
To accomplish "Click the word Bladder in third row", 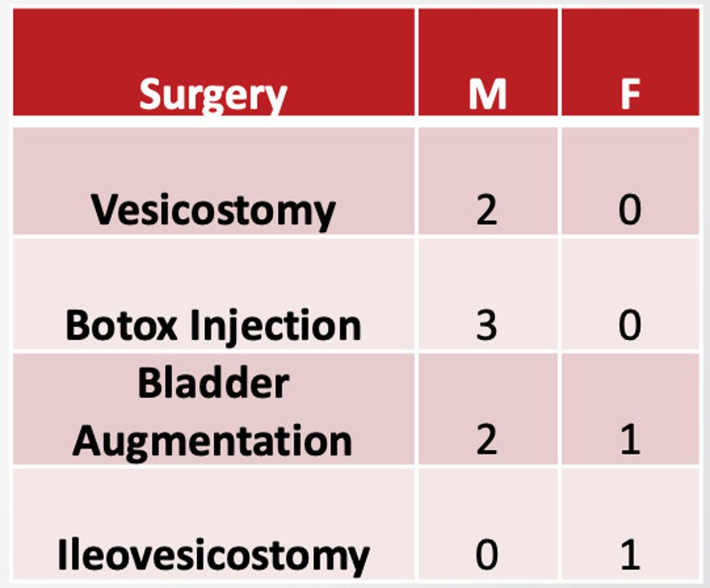I will [x=213, y=383].
